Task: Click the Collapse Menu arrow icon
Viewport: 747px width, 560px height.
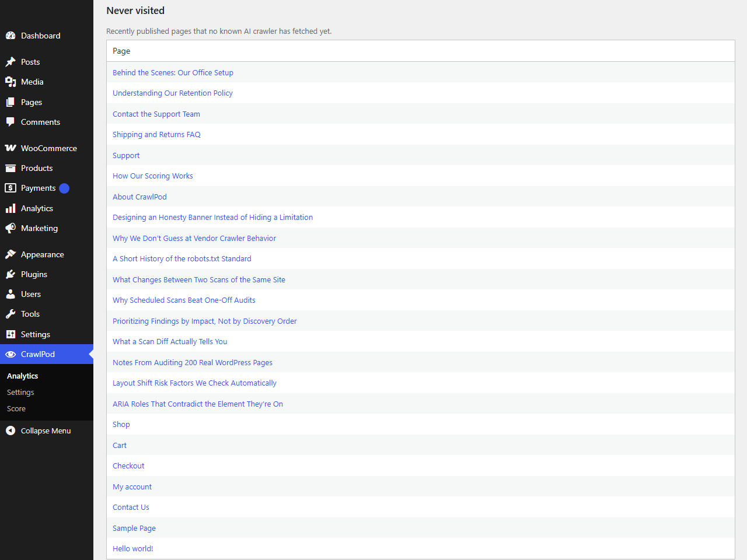Action: coord(11,430)
